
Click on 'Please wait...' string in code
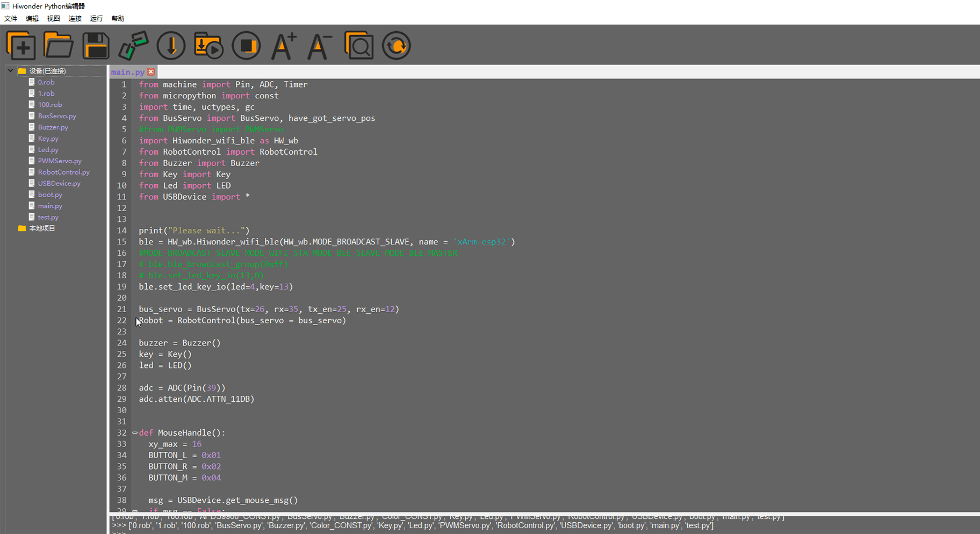coord(206,230)
